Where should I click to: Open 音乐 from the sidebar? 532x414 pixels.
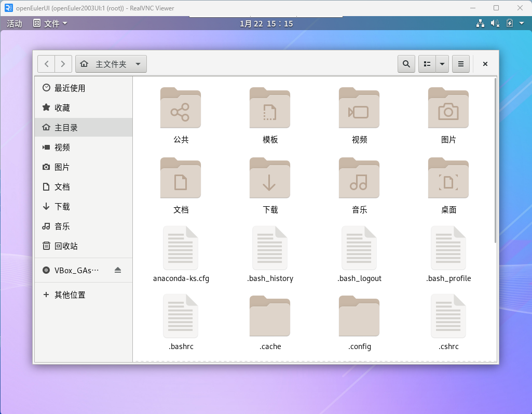tap(84, 226)
